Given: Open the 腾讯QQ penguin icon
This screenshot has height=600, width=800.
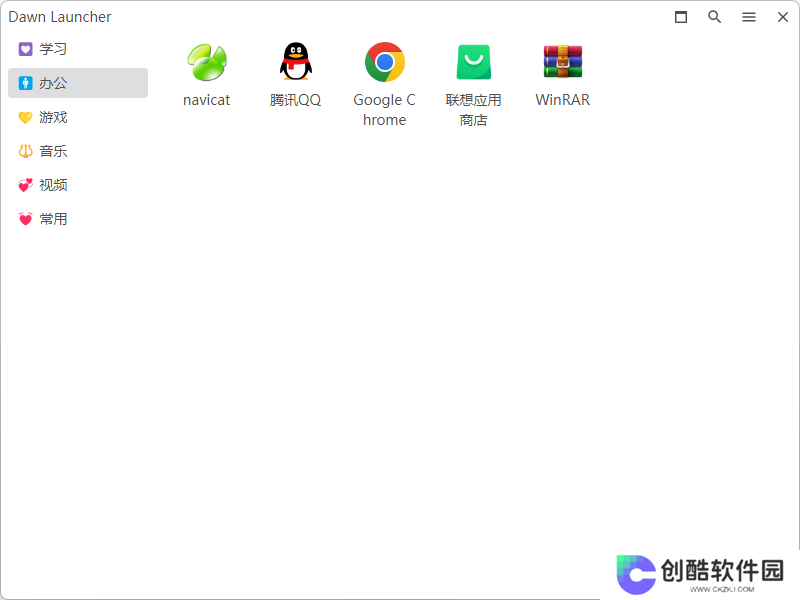Looking at the screenshot, I should pos(295,61).
